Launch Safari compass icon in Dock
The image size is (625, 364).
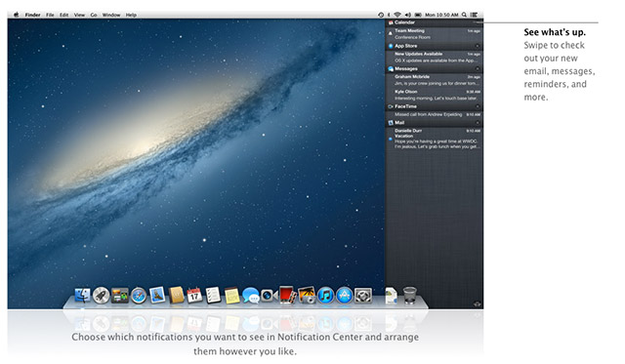point(139,296)
